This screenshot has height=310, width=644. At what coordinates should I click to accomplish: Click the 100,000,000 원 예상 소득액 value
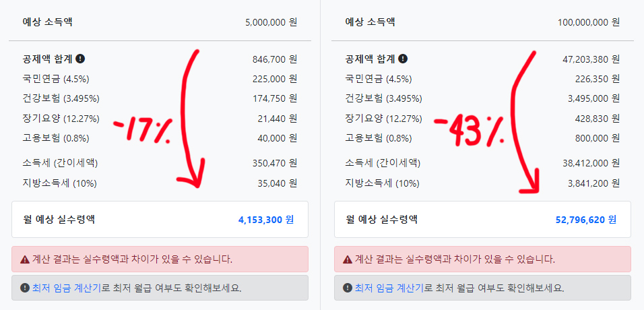(589, 22)
